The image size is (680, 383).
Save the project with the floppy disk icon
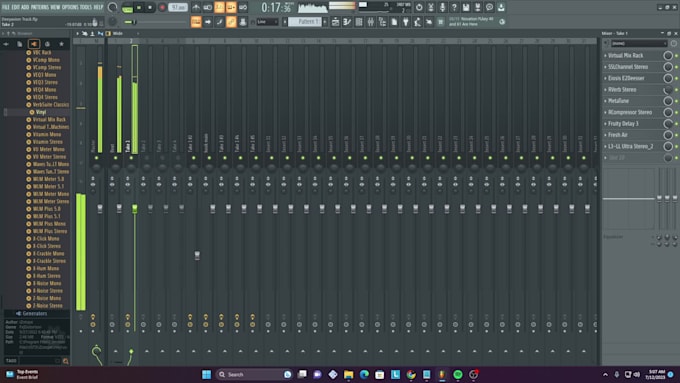tap(466, 7)
